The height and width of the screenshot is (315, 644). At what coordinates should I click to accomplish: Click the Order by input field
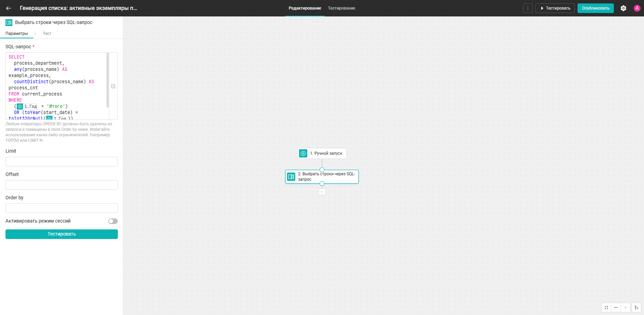62,208
